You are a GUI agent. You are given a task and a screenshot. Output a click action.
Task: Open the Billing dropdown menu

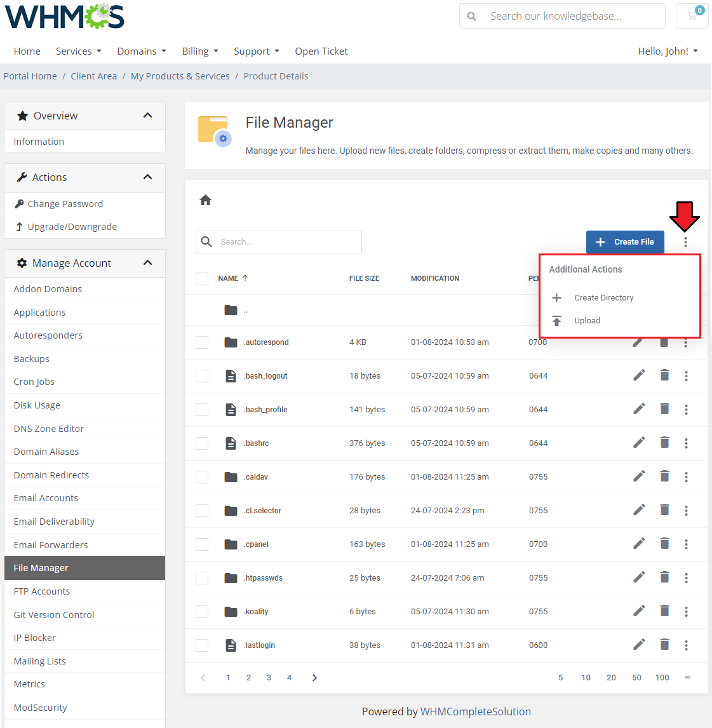[x=200, y=51]
